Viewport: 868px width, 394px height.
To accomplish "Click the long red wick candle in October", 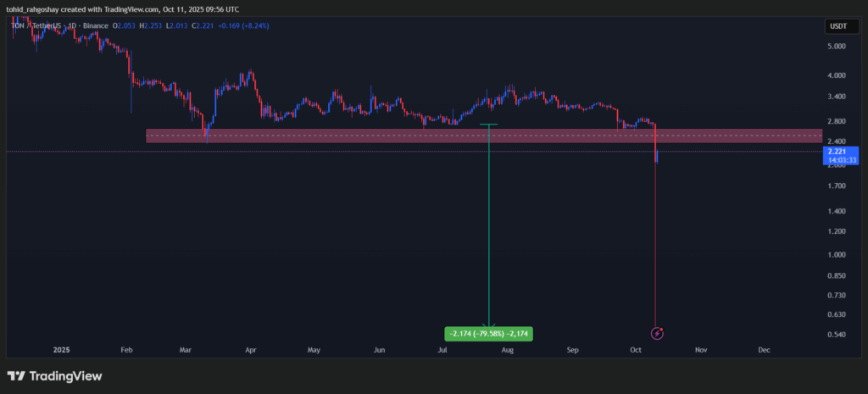I will pyautogui.click(x=657, y=237).
